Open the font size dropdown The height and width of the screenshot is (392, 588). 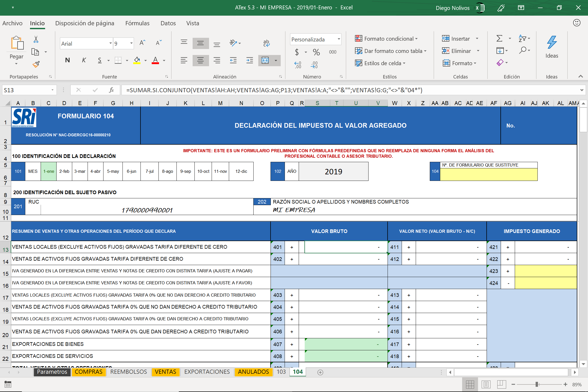click(131, 43)
